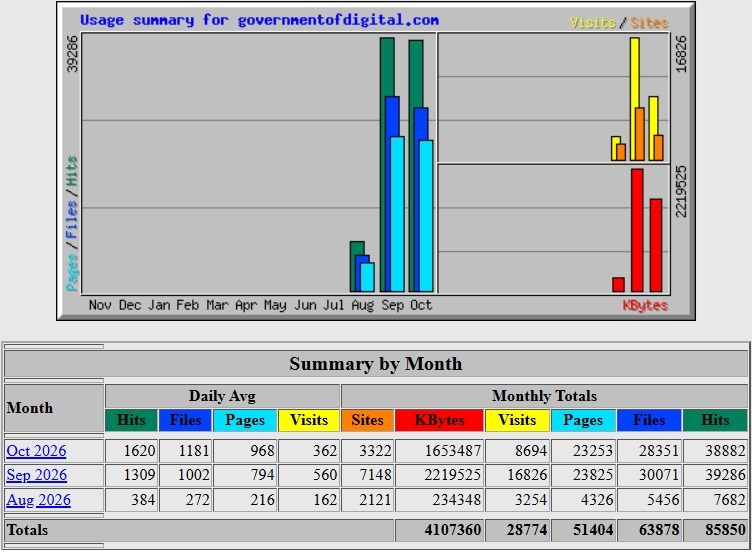Click Sep 2026 daily pages value 794
Image resolution: width=752 pixels, height=553 pixels.
[262, 475]
